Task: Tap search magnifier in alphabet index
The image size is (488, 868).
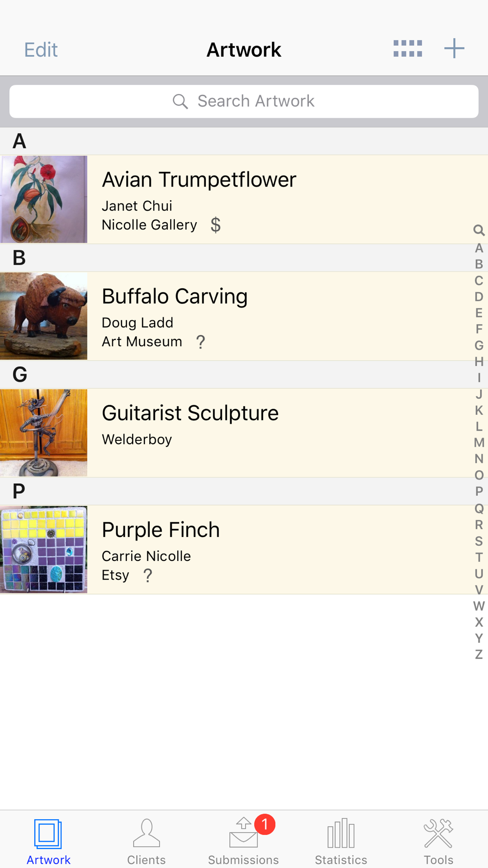Action: (479, 230)
